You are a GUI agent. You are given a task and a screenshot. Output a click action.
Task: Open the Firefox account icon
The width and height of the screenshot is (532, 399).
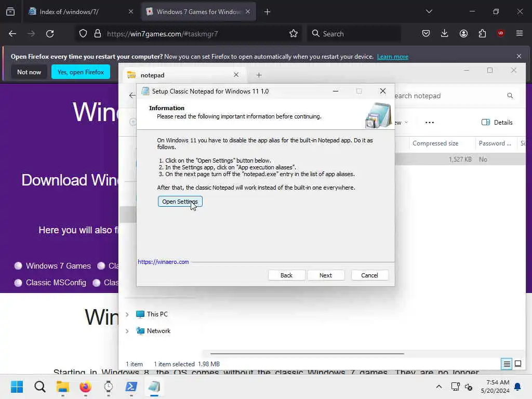[463, 34]
